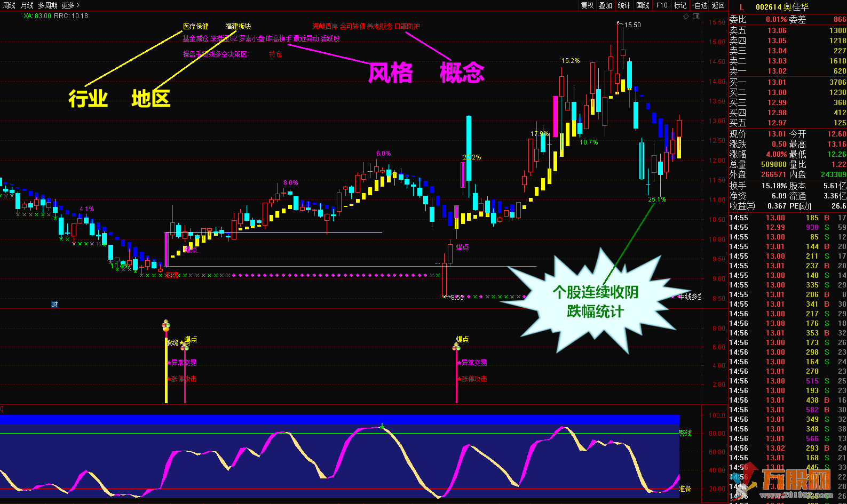This screenshot has height=504, width=847.
Task: Click the 深港通SZ style tag
Action: click(224, 38)
